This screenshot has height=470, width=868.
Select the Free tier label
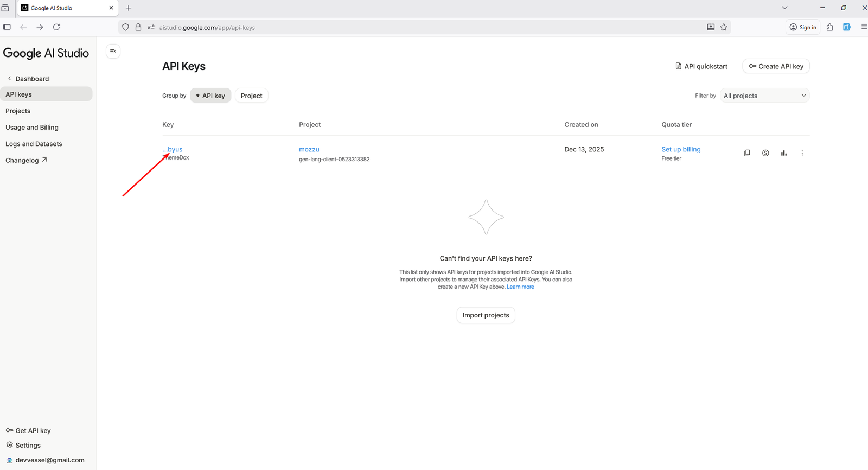671,158
